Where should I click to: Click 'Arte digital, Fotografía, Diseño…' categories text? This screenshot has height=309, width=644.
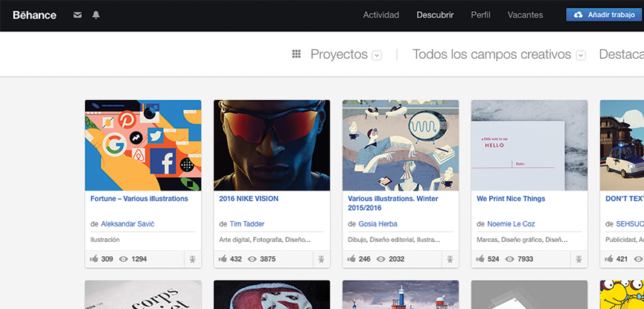click(x=265, y=240)
